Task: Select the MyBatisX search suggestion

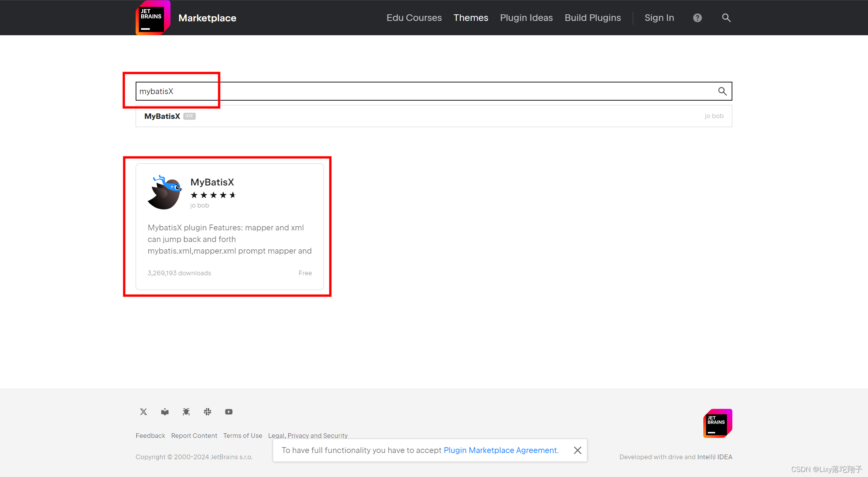Action: tap(162, 116)
